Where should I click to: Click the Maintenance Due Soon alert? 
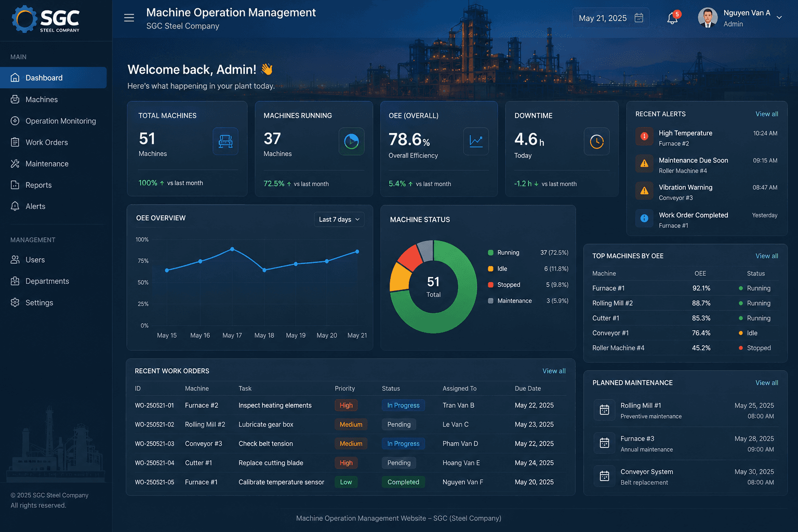pos(706,165)
